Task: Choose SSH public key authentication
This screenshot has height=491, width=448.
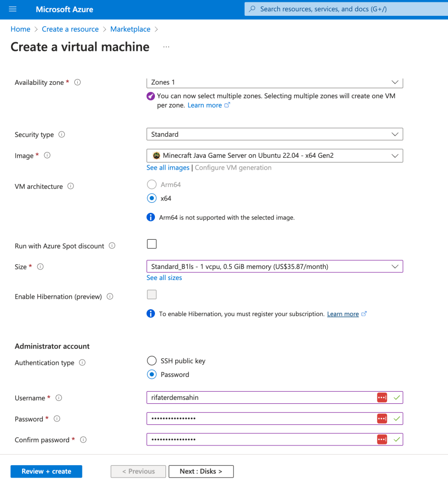Action: pos(152,361)
